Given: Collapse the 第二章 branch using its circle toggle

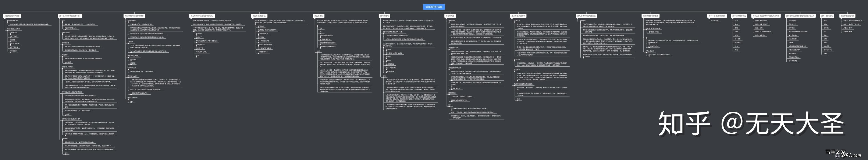Looking at the screenshot, I should point(125,18).
